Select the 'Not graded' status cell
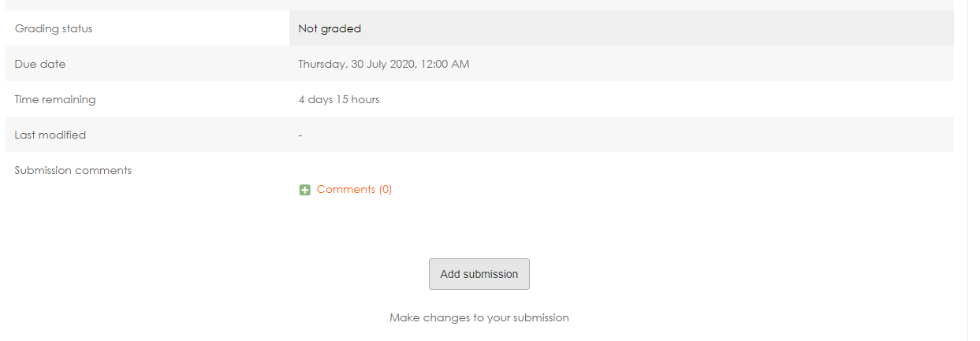Viewport: 980px width, 341px height. point(621,28)
